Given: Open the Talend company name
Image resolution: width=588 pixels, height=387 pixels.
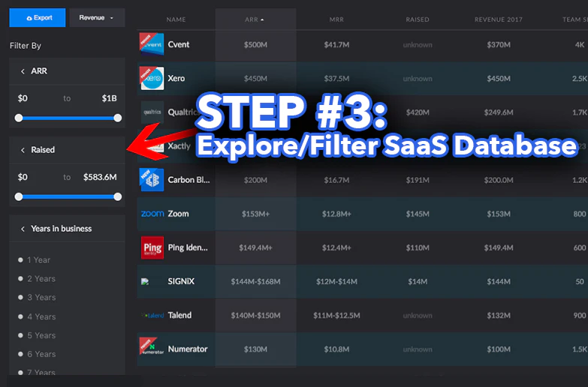Looking at the screenshot, I should tap(179, 315).
